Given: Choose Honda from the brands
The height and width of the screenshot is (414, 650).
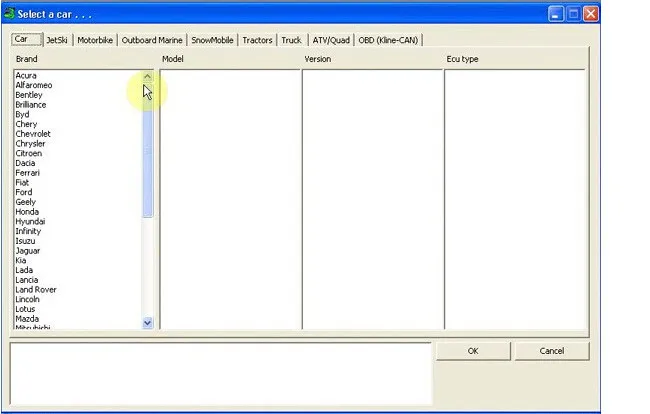Looking at the screenshot, I should 27,212.
